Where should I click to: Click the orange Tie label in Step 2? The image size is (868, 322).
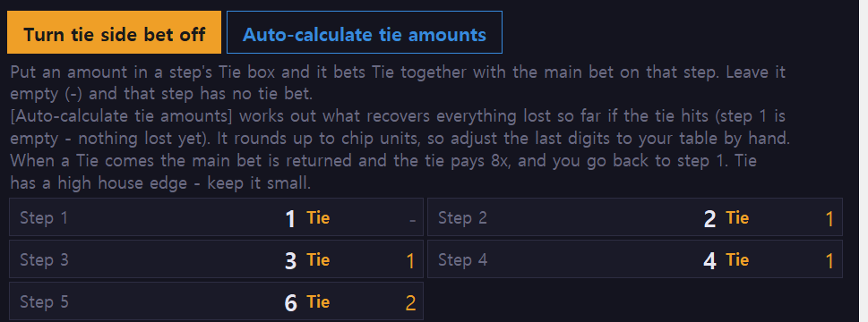tap(737, 218)
